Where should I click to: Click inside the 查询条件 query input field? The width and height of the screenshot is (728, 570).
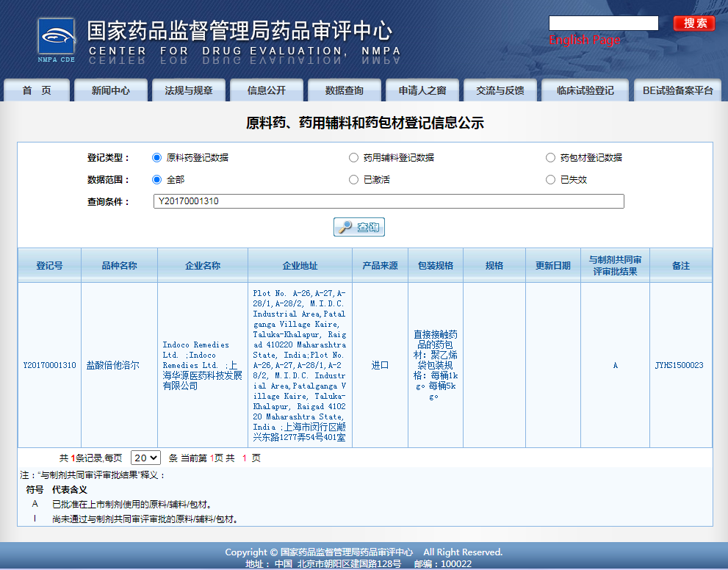[x=389, y=201]
